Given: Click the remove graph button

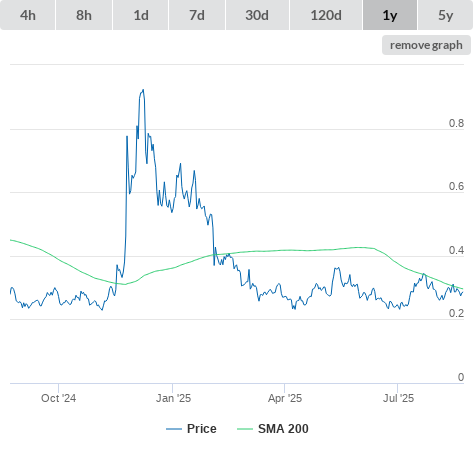Looking at the screenshot, I should [426, 45].
